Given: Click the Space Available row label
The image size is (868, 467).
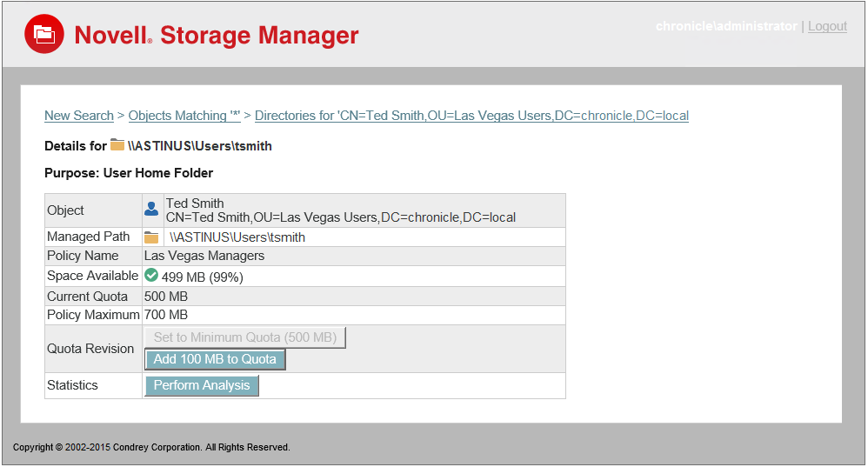Looking at the screenshot, I should click(x=92, y=276).
